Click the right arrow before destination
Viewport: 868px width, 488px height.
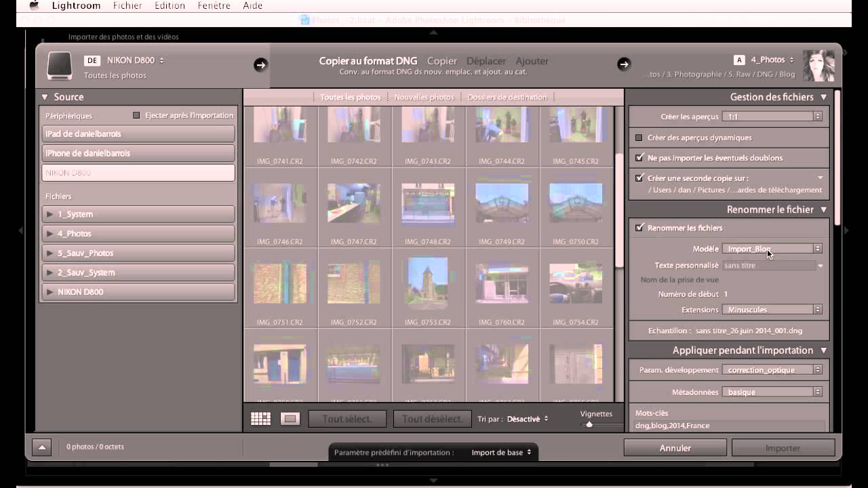click(x=623, y=64)
